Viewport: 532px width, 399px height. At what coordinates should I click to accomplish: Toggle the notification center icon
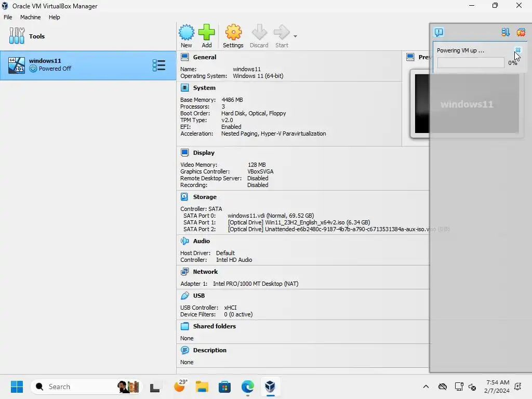(x=438, y=32)
